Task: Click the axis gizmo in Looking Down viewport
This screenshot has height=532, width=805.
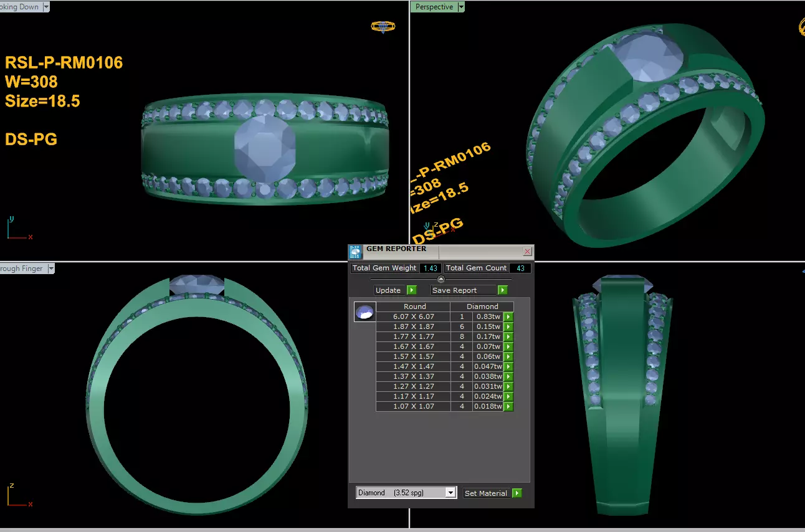Action: [19, 229]
